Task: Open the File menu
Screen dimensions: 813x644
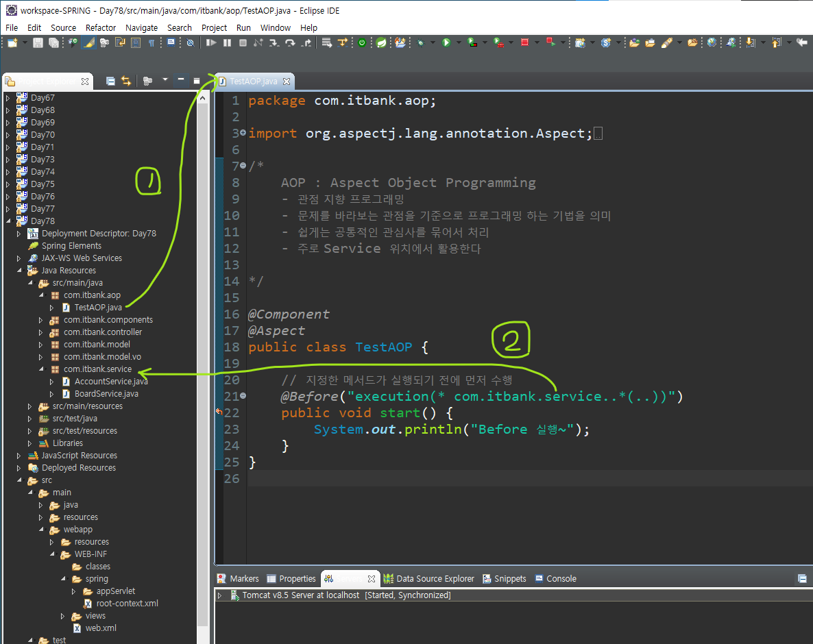Action: [x=12, y=27]
